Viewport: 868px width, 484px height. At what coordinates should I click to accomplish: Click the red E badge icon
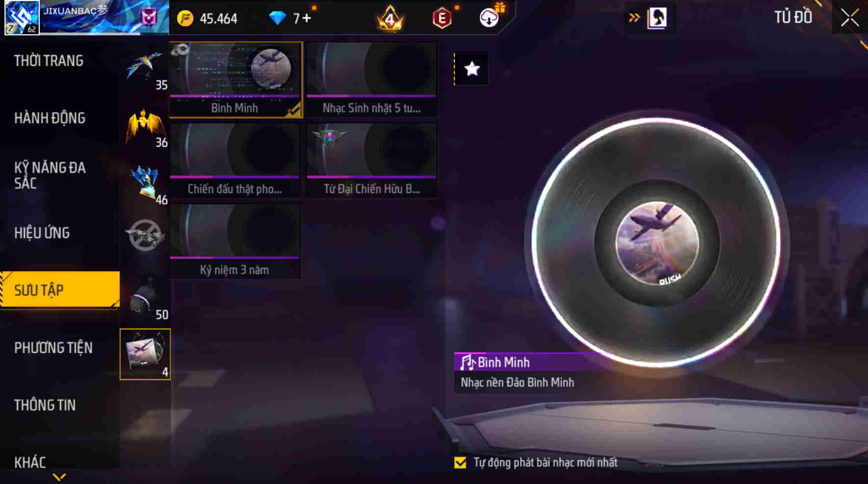point(442,19)
